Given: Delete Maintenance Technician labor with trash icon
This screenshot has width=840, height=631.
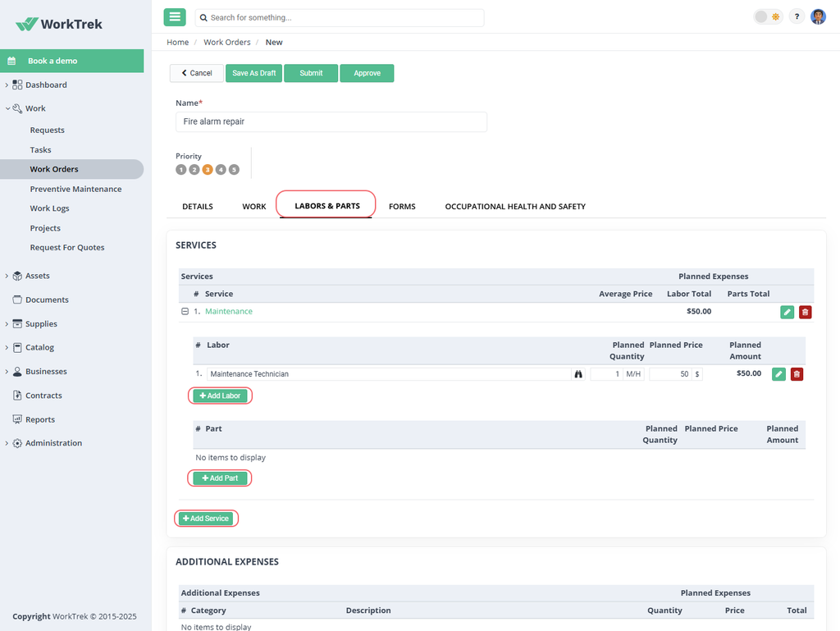Looking at the screenshot, I should click(x=797, y=374).
